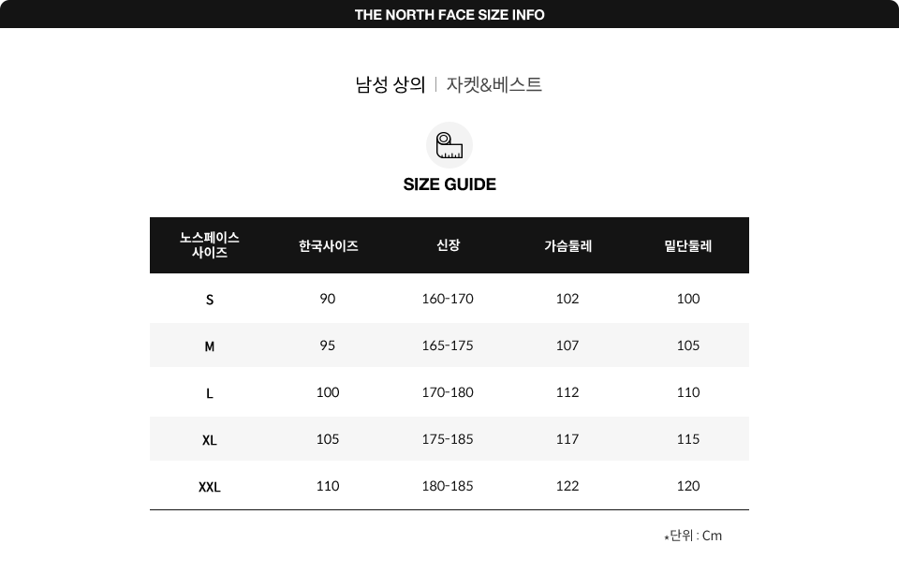Click the SIZE GUIDE heading
899x588 pixels.
pyautogui.click(x=449, y=184)
